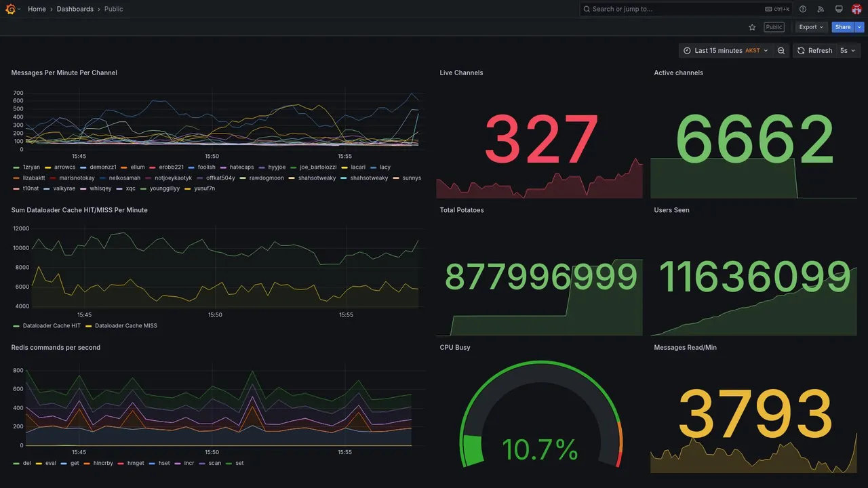868x488 pixels.
Task: Open color picker for del series swatch
Action: click(x=16, y=464)
